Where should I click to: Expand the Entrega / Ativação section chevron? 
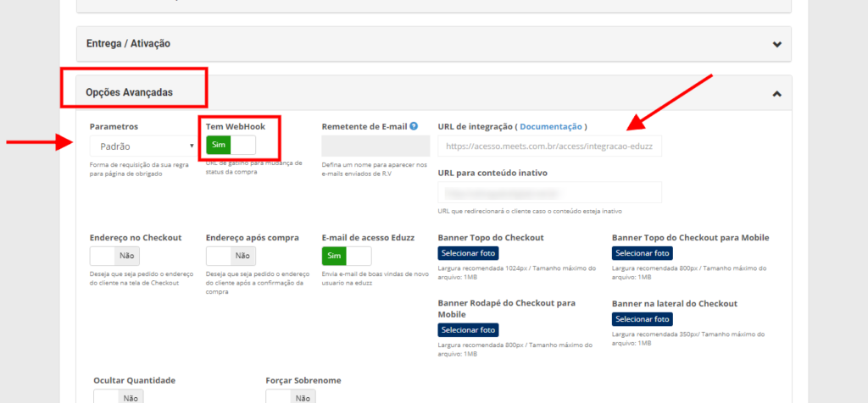(x=777, y=44)
